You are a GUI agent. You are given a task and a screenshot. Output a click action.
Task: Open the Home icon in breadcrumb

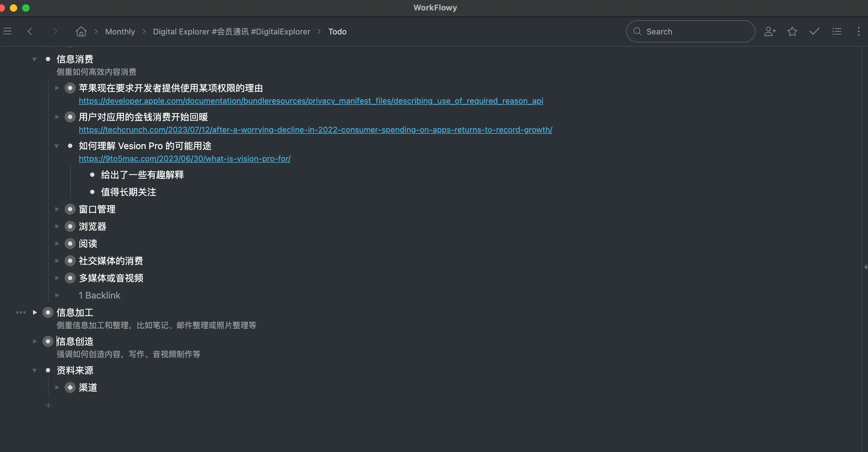81,31
